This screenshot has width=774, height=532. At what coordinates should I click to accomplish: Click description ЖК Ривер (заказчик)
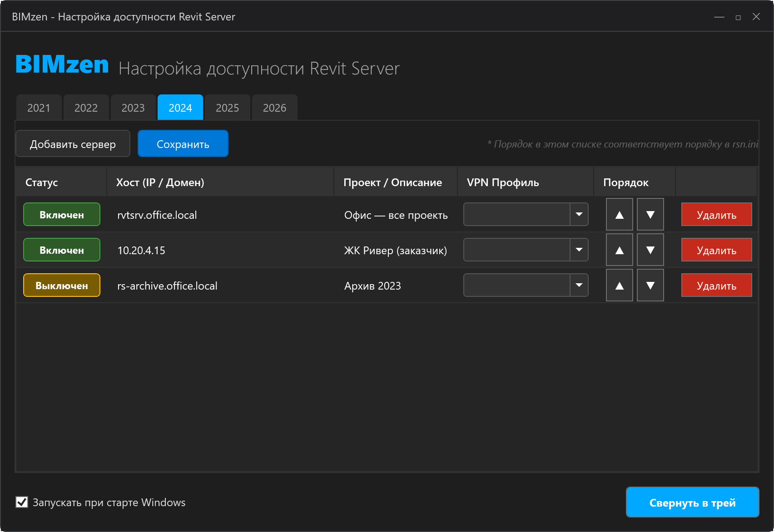pos(396,250)
